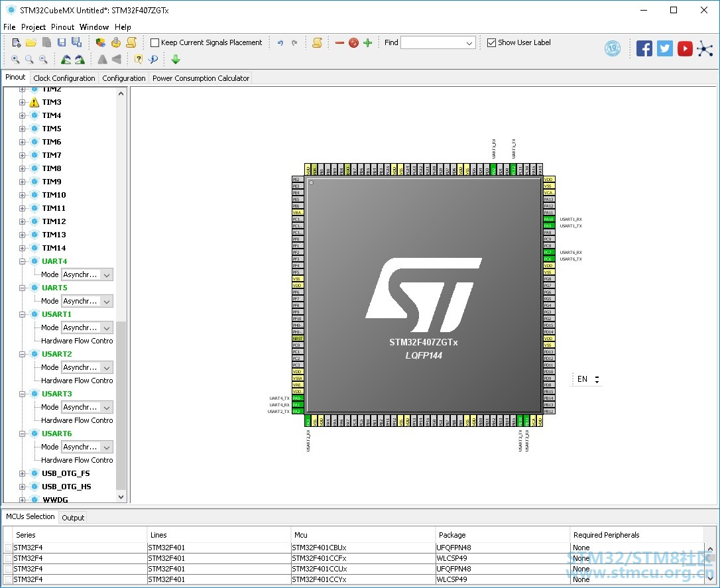Click the ST 10 years badge icon

613,48
